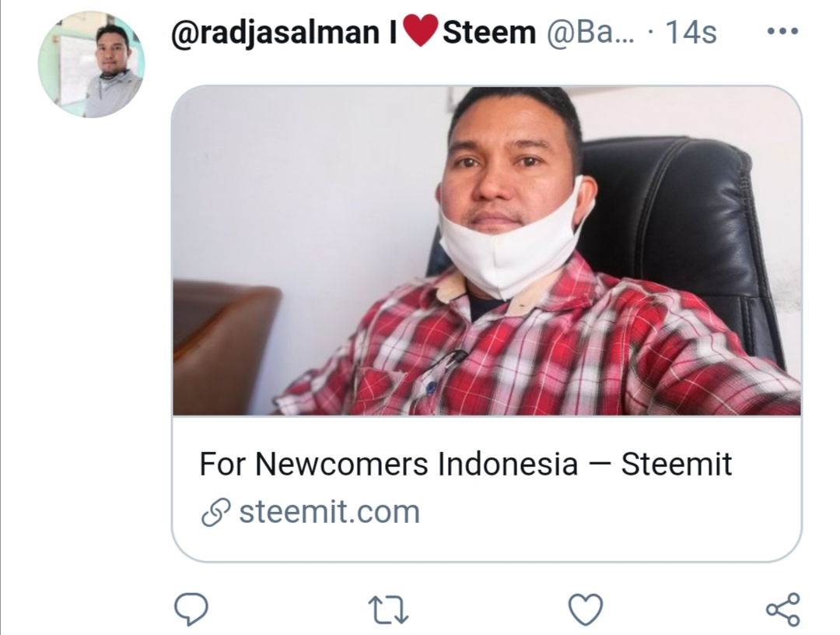840x635 pixels.
Task: Open the reply speech bubble icon
Action: (191, 609)
